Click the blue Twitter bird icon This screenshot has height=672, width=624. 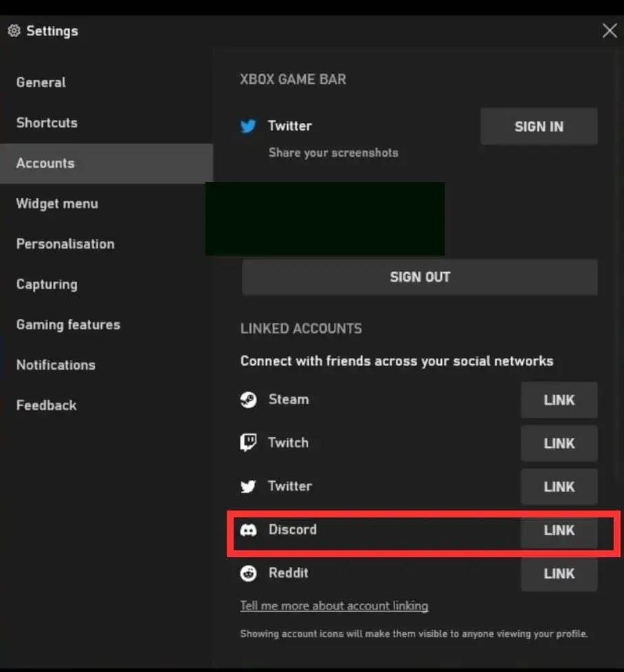coord(248,126)
